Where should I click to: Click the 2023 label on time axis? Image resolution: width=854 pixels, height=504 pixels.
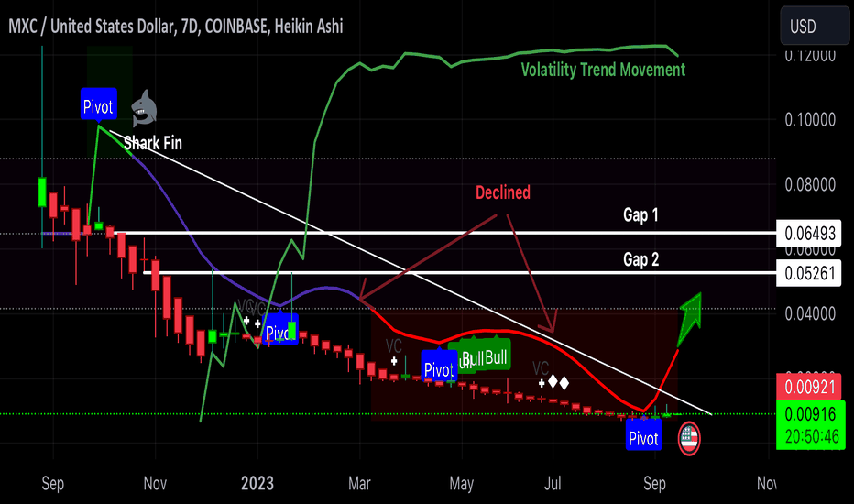point(257,483)
